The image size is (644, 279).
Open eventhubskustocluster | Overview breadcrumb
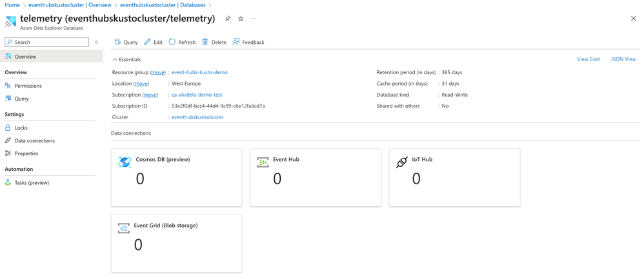70,5
